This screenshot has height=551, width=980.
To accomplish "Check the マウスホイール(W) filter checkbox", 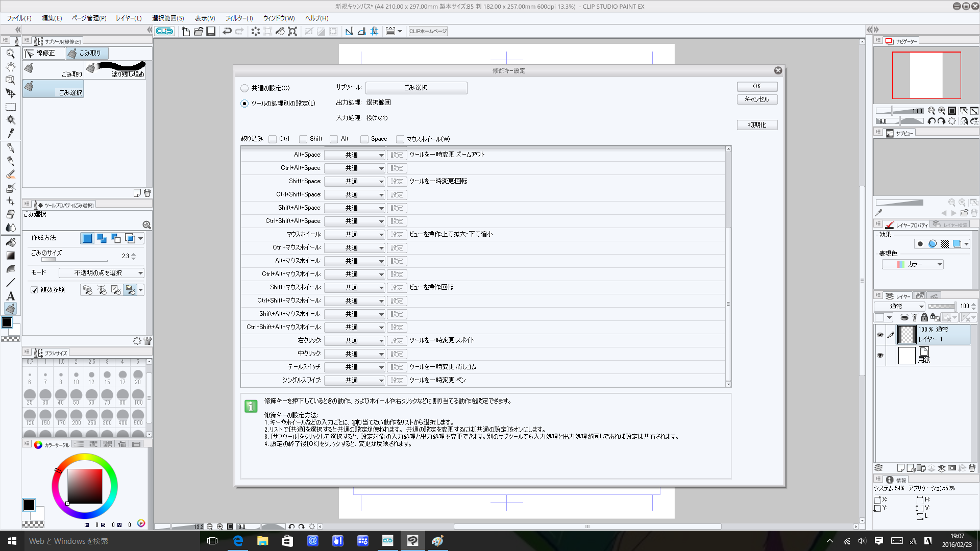I will 400,139.
